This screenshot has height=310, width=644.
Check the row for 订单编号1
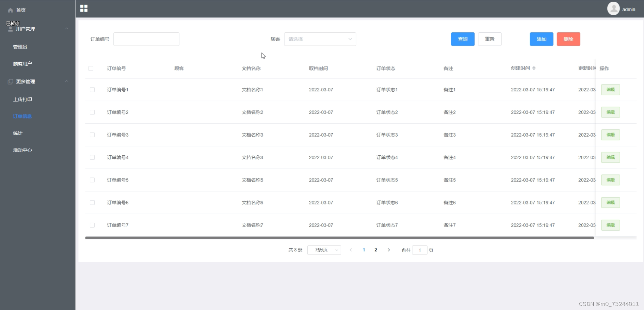92,90
